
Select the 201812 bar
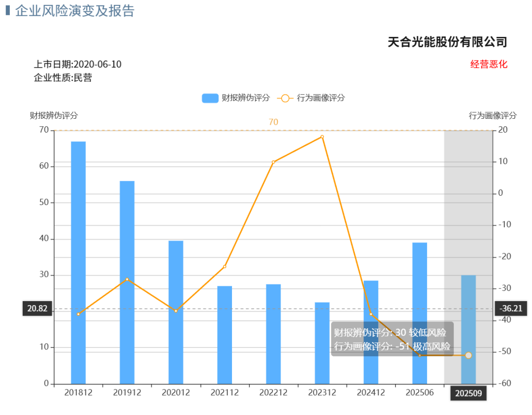pos(78,263)
